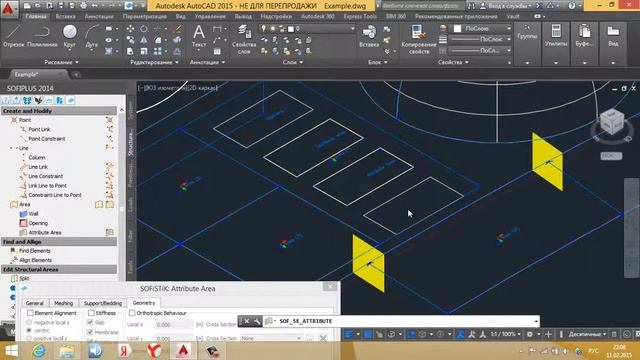Select the Дуга (Arc) tool

(92, 36)
